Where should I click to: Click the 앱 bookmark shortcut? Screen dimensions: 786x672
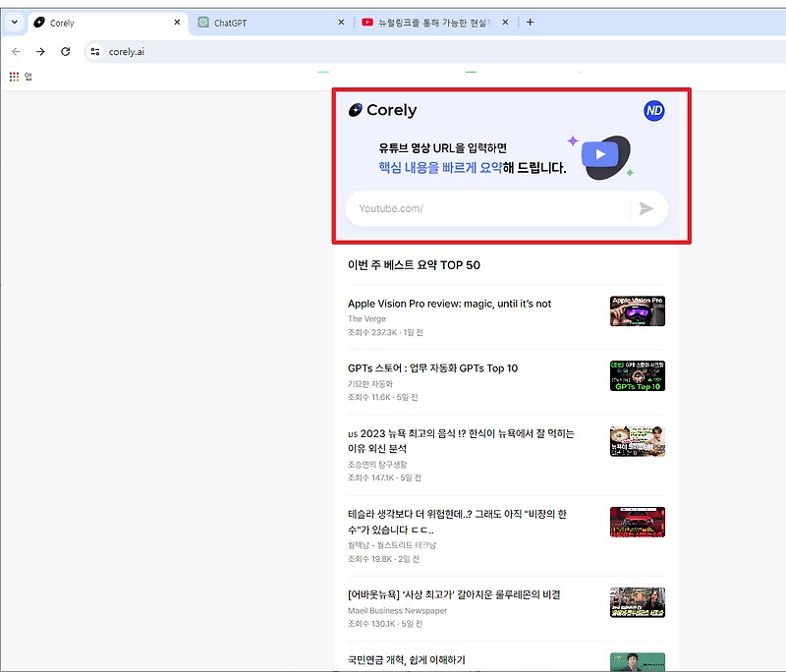point(28,76)
